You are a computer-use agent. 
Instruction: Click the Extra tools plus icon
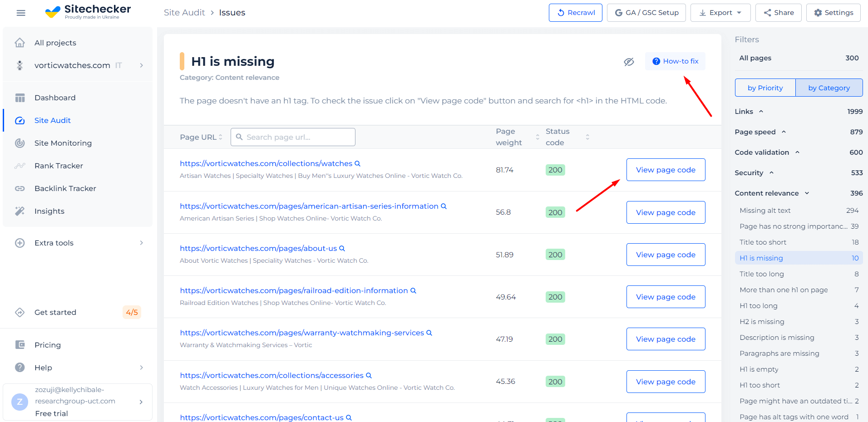(x=20, y=243)
